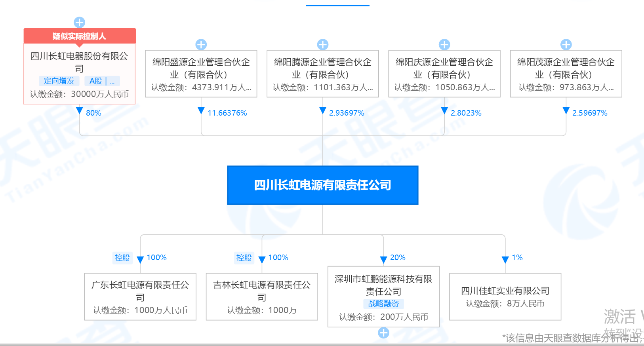644x346 pixels.
Task: Click 认缴金额: 973.863万 text
Action: click(x=566, y=87)
